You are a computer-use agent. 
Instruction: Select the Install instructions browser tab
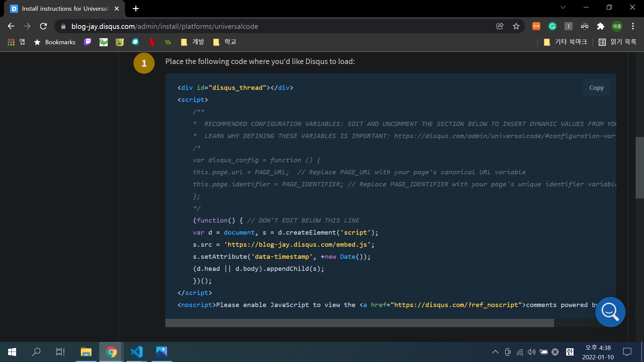[65, 9]
